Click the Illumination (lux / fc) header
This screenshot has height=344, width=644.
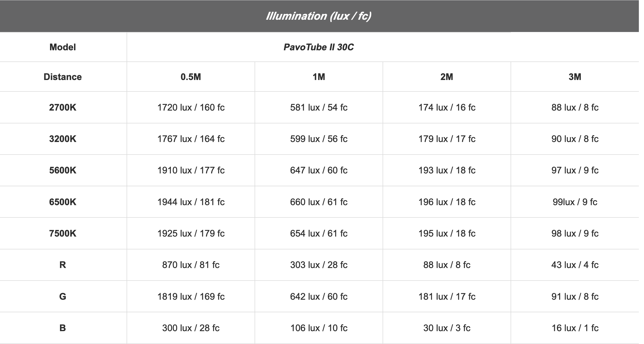tap(319, 16)
